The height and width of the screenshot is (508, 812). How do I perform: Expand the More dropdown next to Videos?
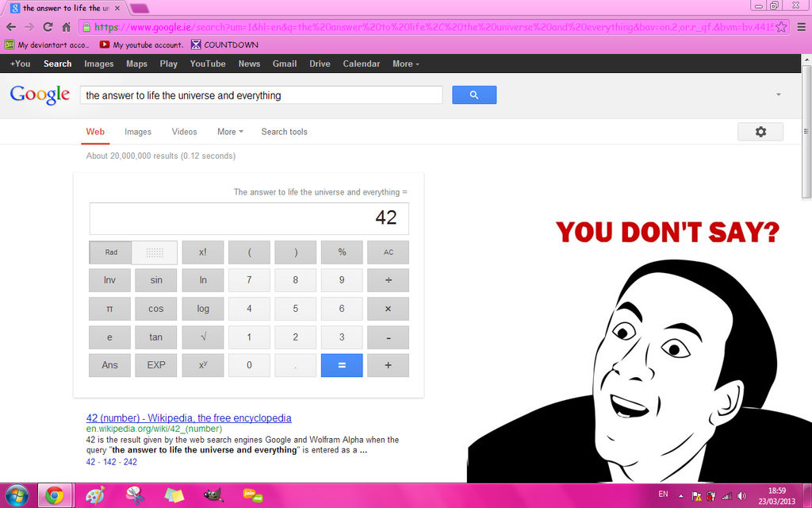coord(228,132)
